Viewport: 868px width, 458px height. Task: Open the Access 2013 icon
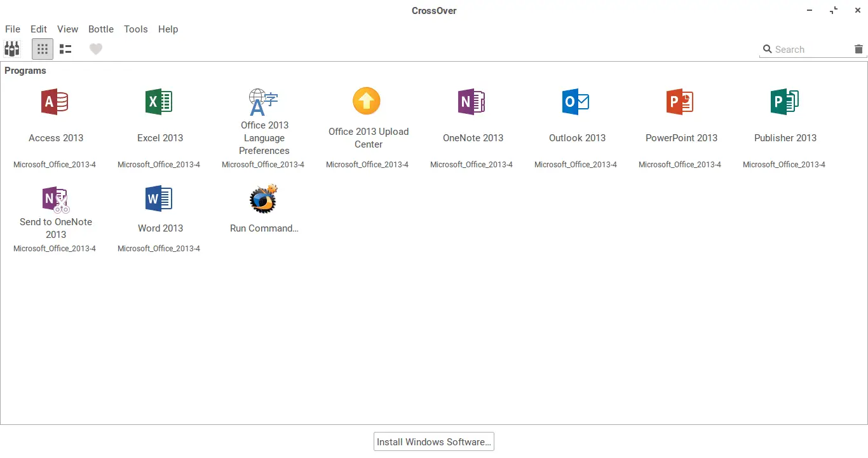(55, 102)
